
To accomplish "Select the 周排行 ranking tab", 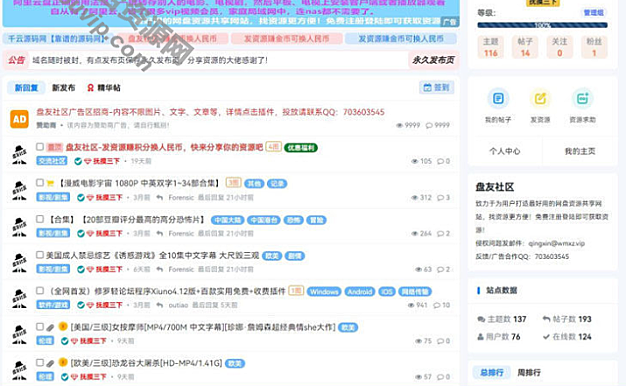I will pos(529,372).
